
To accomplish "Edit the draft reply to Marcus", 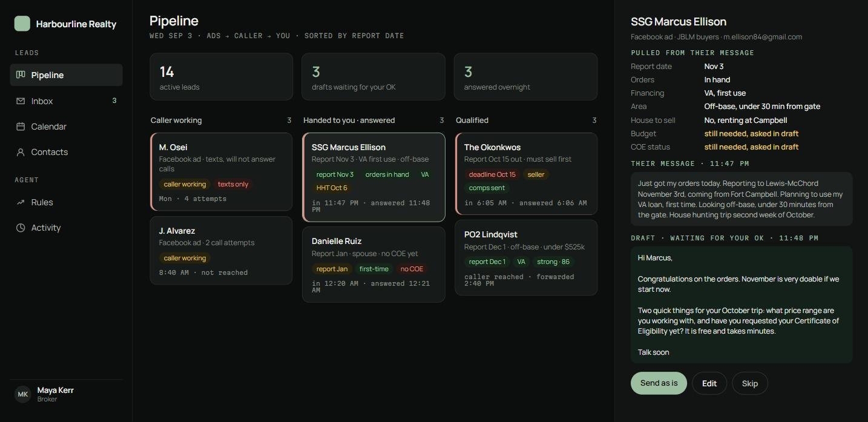I will 709,383.
